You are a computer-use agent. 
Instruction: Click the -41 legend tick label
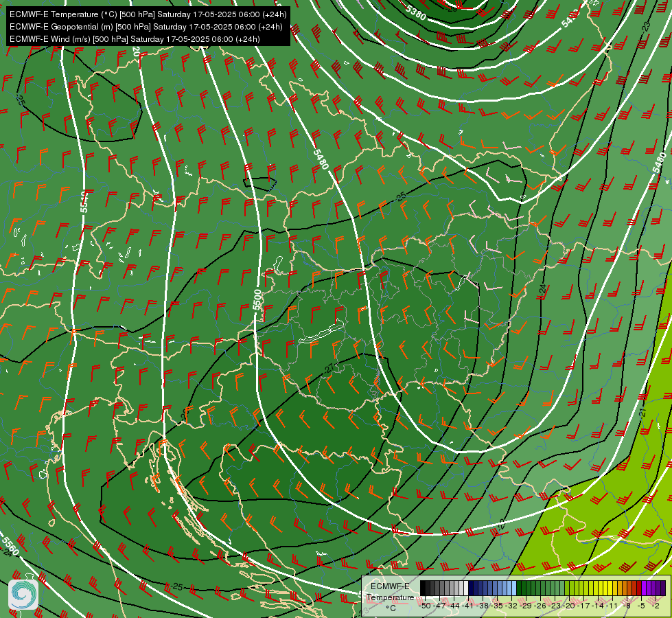(x=468, y=606)
